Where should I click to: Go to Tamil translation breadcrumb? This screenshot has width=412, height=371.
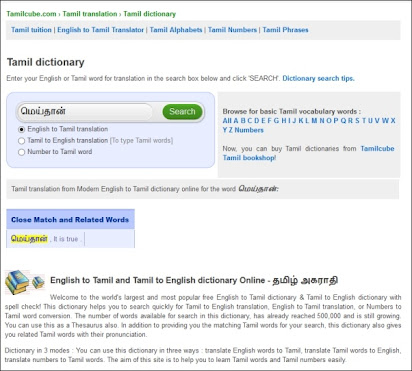pyautogui.click(x=90, y=14)
